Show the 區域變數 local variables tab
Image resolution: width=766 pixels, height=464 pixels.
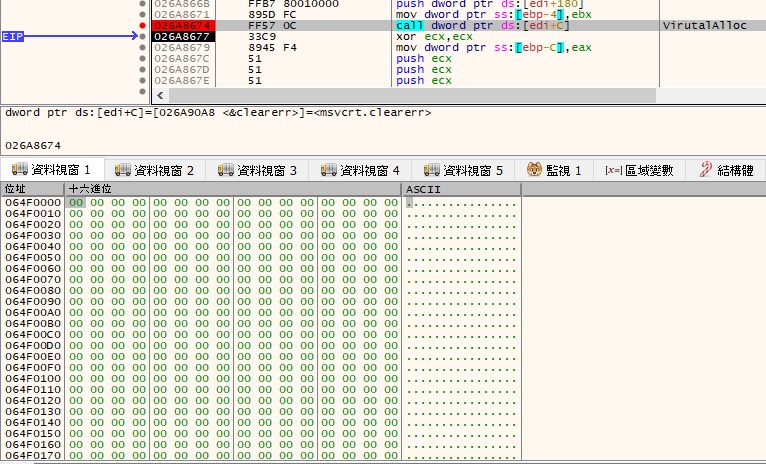639,170
